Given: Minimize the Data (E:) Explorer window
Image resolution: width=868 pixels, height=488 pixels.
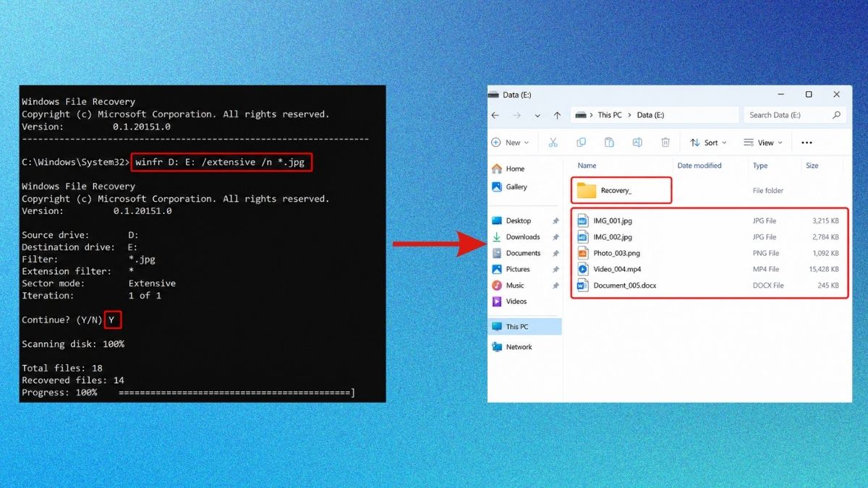Looking at the screenshot, I should 781,95.
